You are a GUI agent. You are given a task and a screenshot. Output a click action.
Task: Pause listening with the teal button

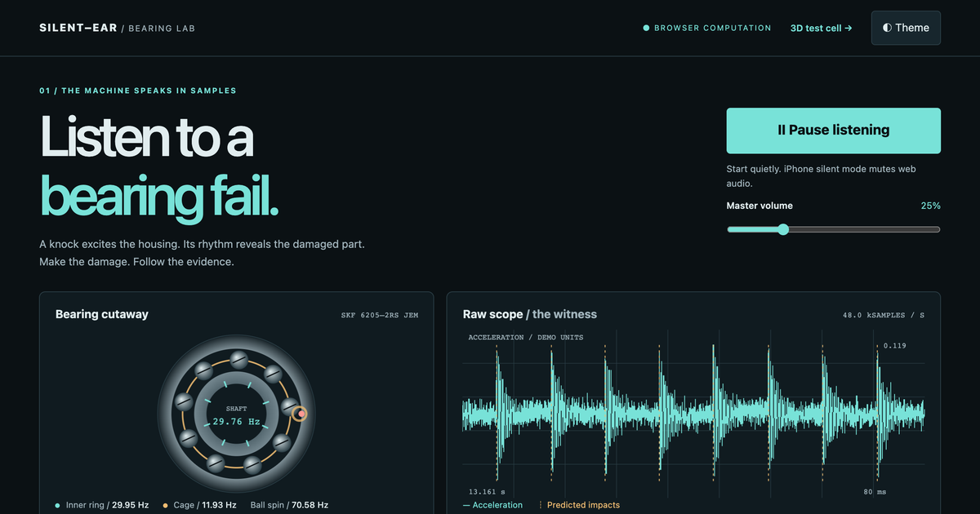pyautogui.click(x=833, y=131)
